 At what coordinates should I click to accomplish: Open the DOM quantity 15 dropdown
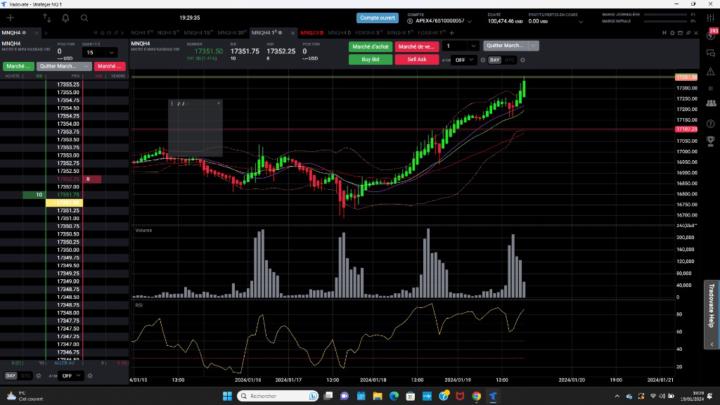pyautogui.click(x=100, y=52)
